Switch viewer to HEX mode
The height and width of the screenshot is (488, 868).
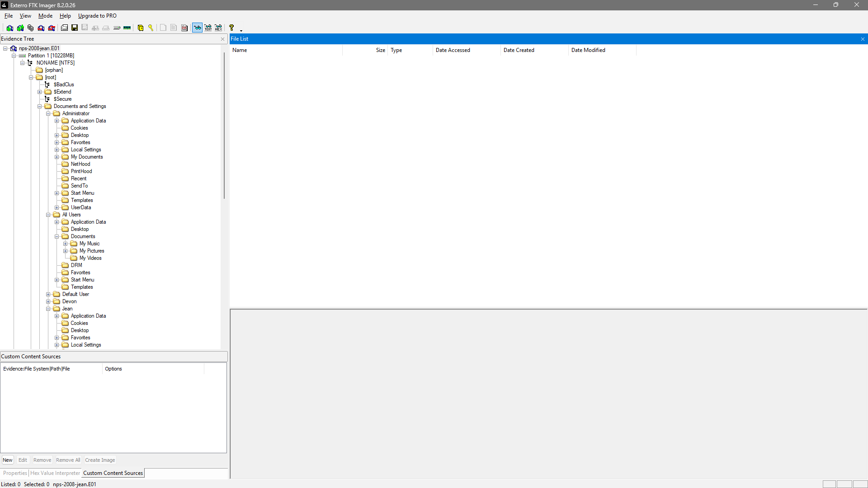pos(218,28)
